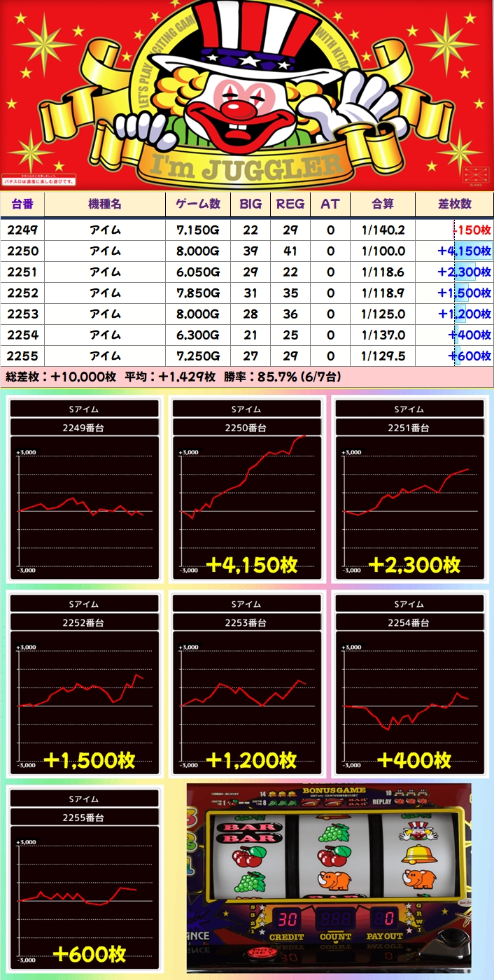The image size is (494, 980).
Task: Click the ゲーム数 column header
Action: click(x=198, y=204)
